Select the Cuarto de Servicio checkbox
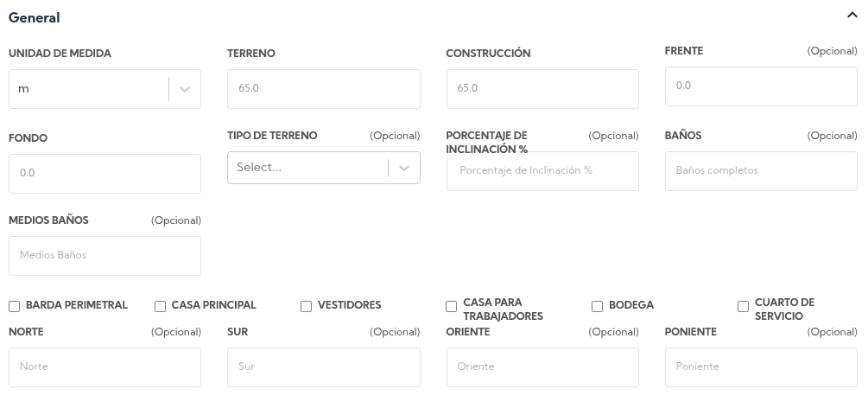The image size is (868, 402). 743,306
